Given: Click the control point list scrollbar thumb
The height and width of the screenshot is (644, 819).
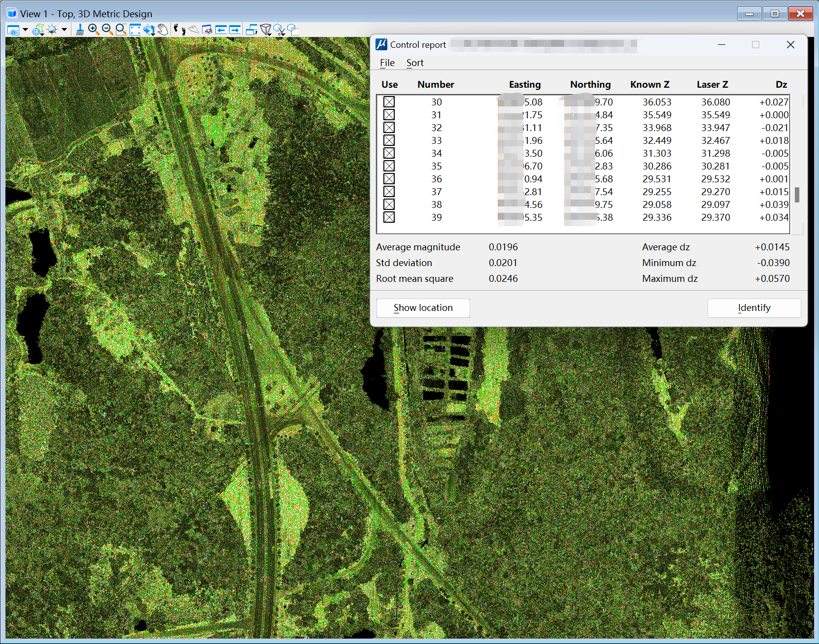Looking at the screenshot, I should 797,195.
